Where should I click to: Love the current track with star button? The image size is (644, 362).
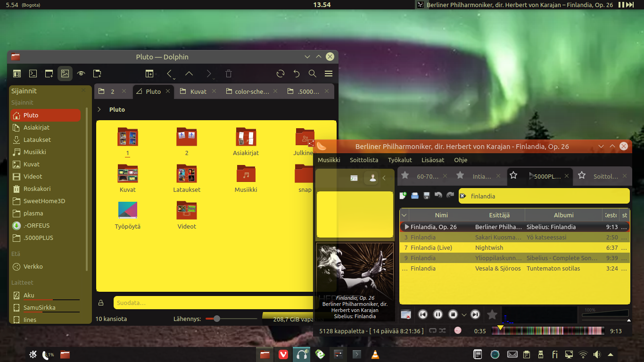(492, 314)
